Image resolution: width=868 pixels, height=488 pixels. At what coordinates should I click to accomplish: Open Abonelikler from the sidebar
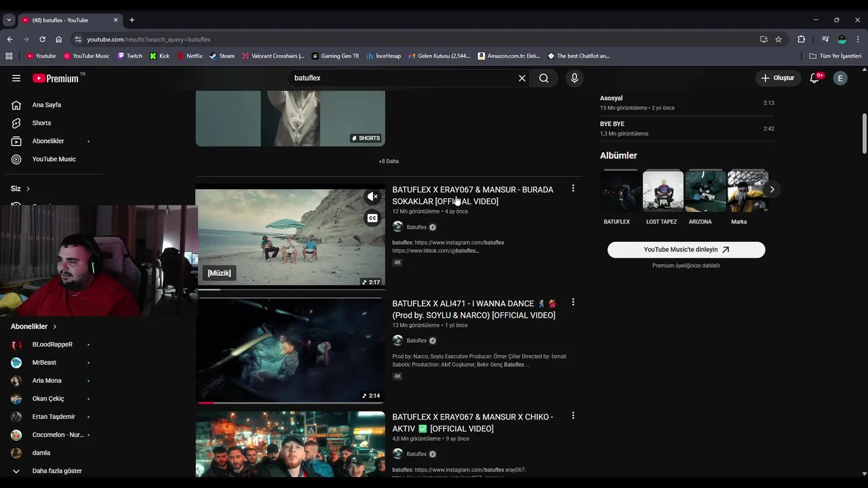coord(47,141)
